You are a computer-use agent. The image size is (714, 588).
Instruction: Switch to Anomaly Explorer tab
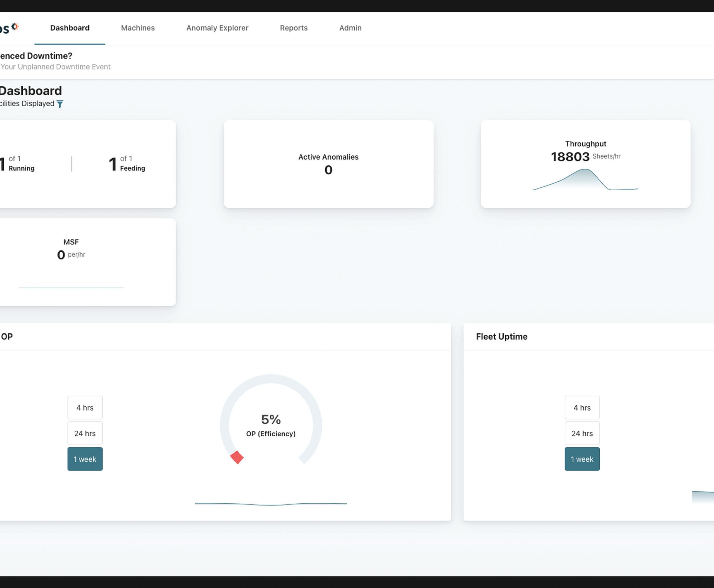pyautogui.click(x=217, y=28)
